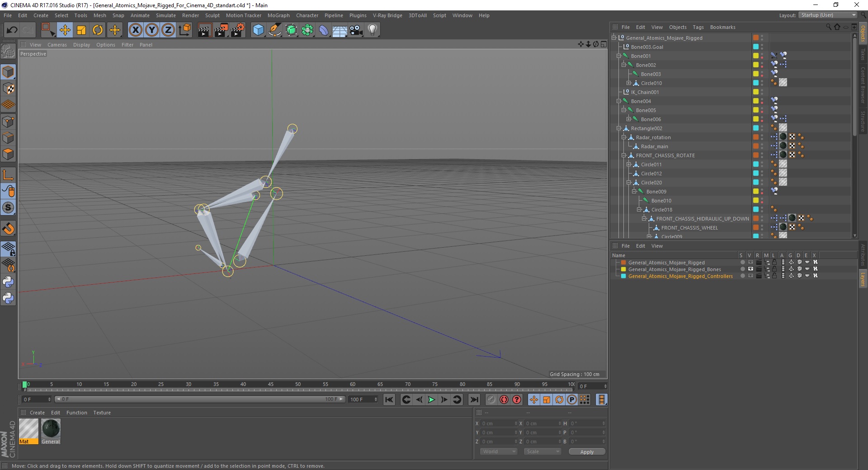This screenshot has width=868, height=470.
Task: Open the spline pen tool
Action: [275, 30]
